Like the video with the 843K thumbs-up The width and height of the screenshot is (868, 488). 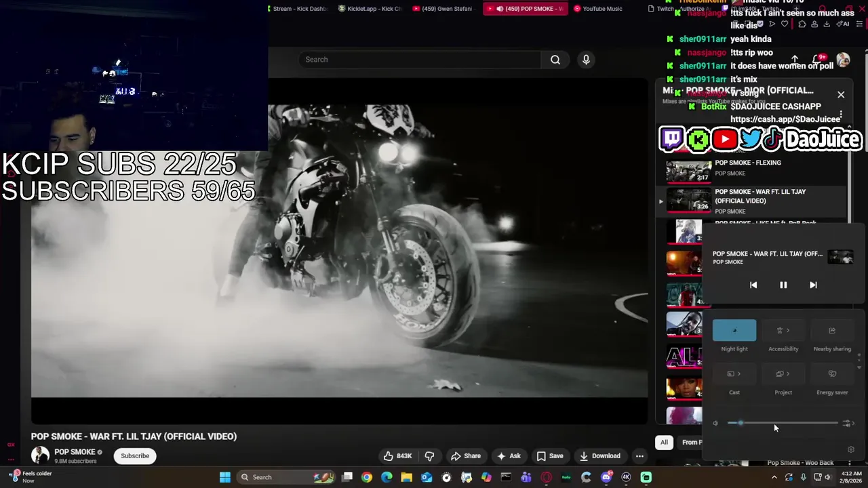[398, 456]
